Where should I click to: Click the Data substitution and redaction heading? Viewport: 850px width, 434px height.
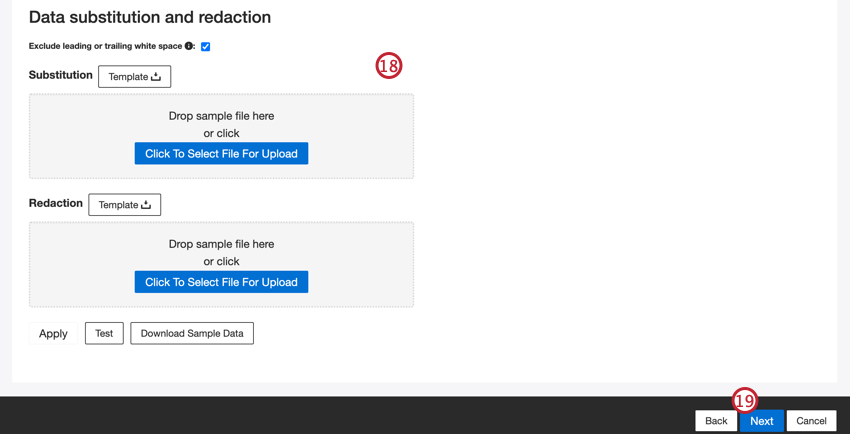(150, 17)
